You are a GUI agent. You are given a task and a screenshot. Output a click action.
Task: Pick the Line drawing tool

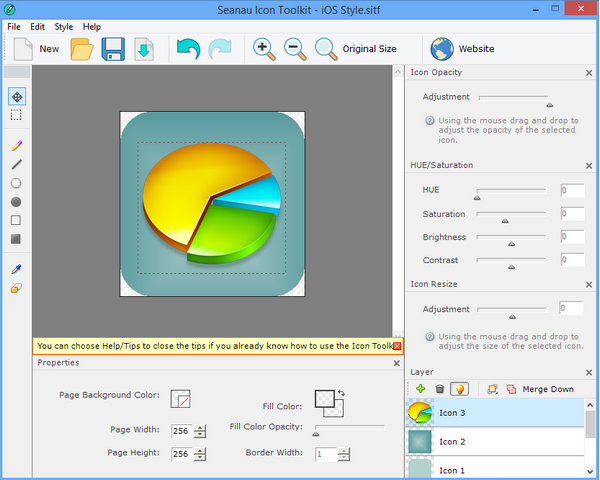coord(16,165)
